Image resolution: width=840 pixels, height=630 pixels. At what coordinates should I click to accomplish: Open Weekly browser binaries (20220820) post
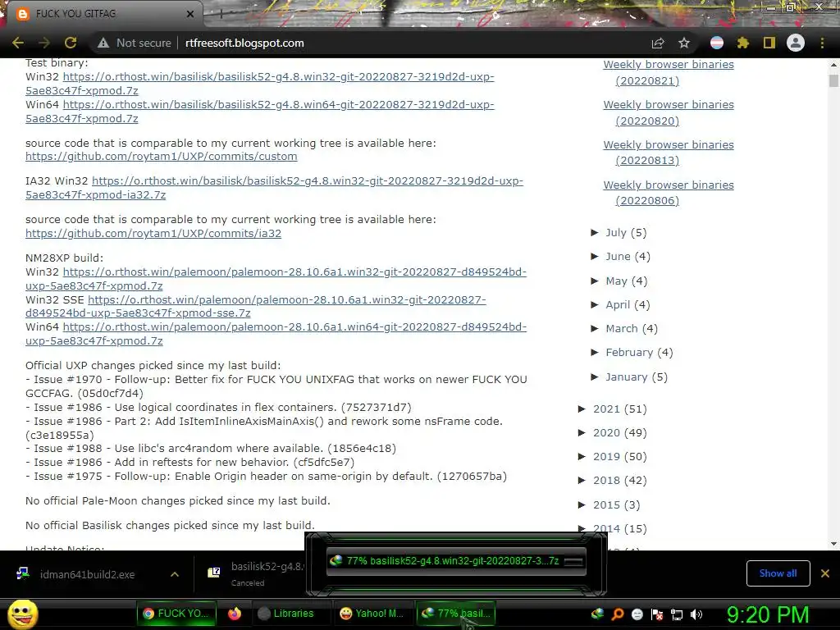(669, 112)
